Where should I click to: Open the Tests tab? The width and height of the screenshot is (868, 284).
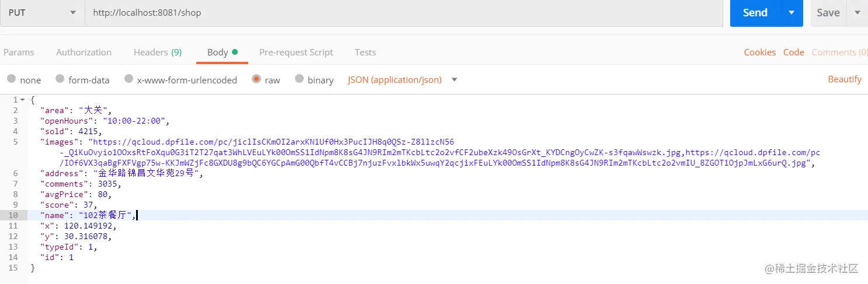tap(365, 52)
